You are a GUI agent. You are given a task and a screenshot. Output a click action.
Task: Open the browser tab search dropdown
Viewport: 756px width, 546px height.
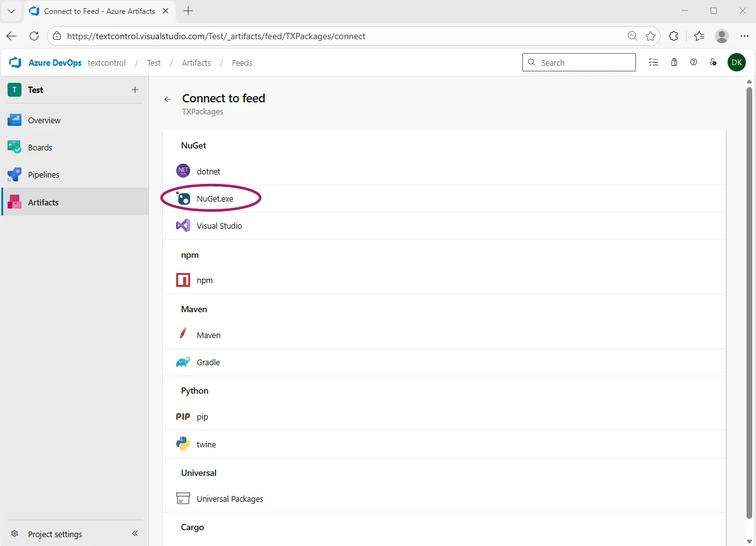pyautogui.click(x=11, y=11)
